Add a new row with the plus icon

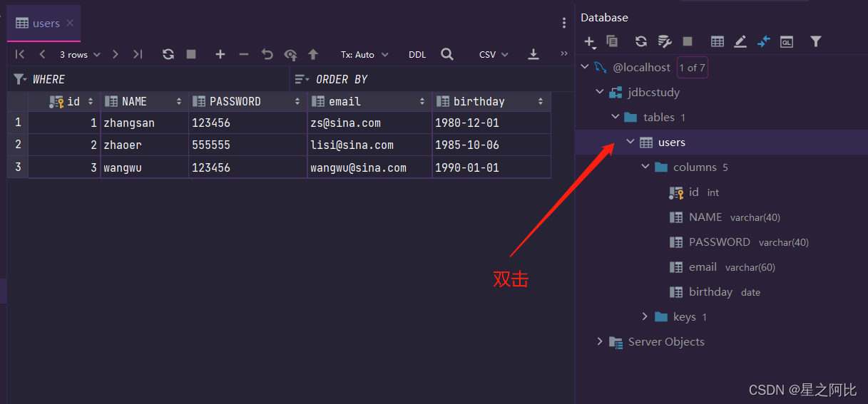click(220, 54)
